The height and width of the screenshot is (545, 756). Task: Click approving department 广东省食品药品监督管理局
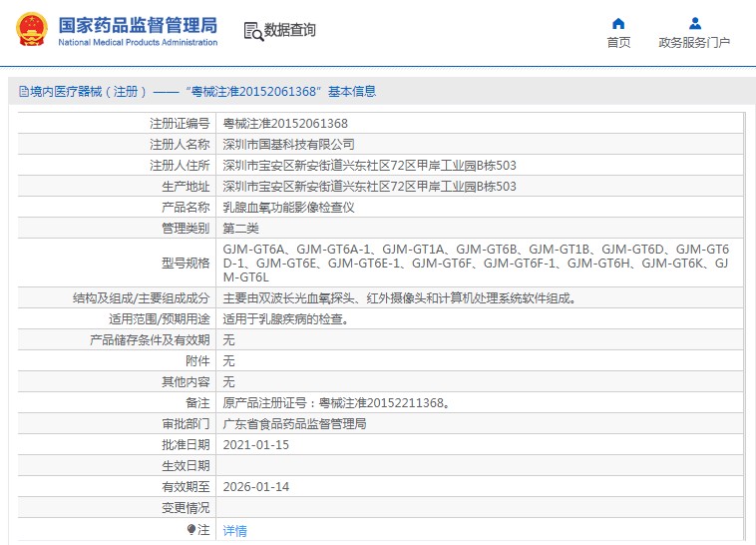tap(294, 424)
